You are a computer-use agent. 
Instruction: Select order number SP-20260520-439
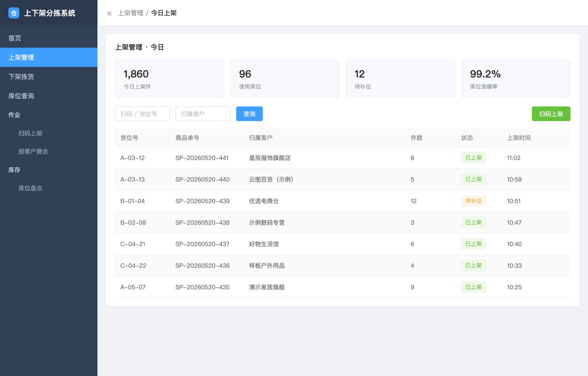pyautogui.click(x=203, y=201)
